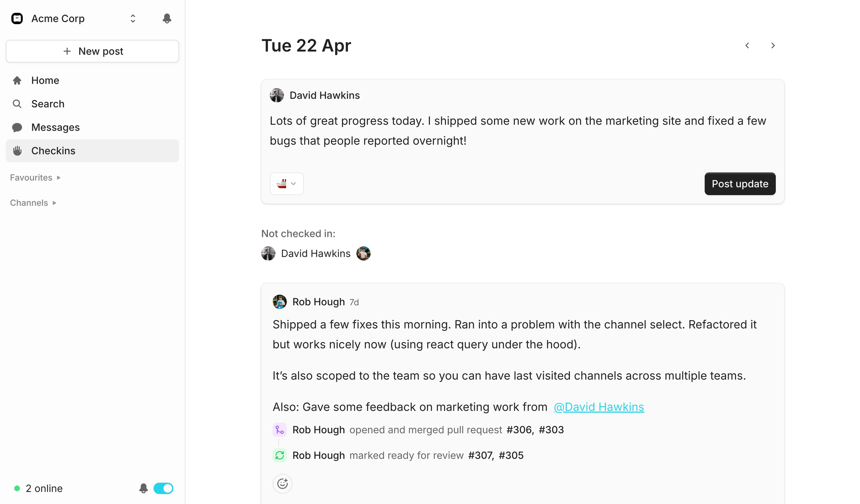Expand the Channels section

coord(33,203)
